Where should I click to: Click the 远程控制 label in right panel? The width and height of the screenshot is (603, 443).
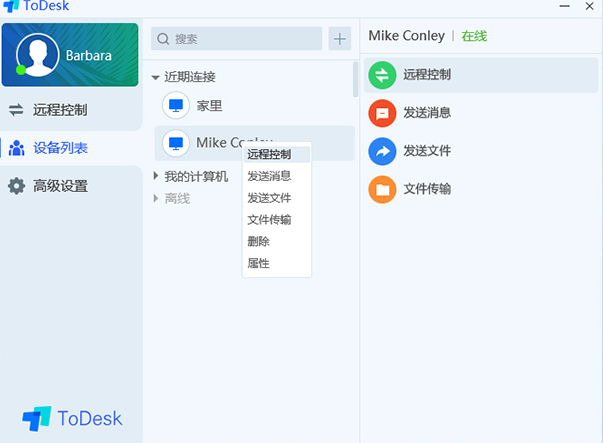427,75
